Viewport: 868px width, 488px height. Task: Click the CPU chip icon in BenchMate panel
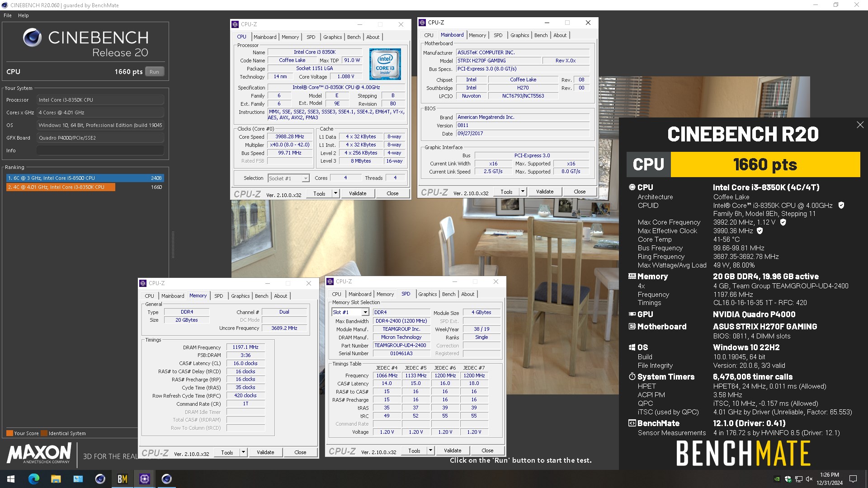click(632, 187)
